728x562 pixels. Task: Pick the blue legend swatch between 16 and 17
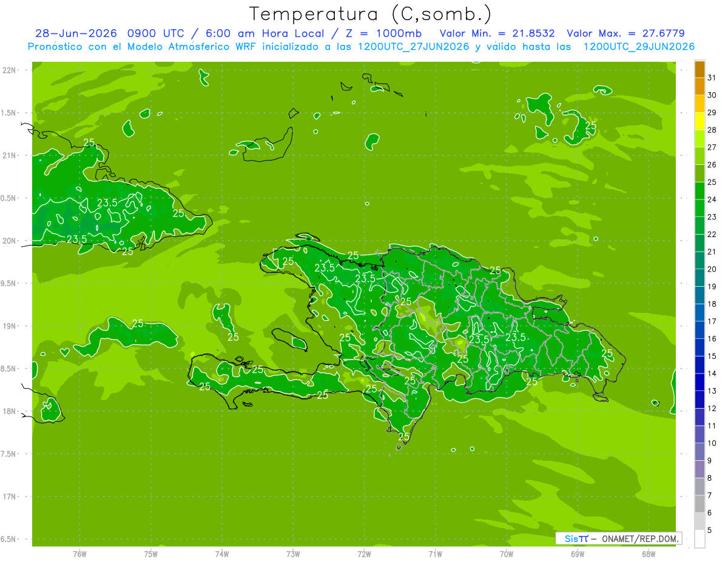click(x=699, y=330)
